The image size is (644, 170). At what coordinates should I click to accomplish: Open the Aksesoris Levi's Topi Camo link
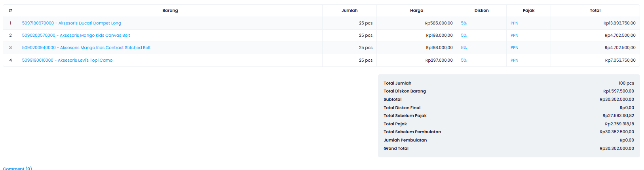[67, 60]
